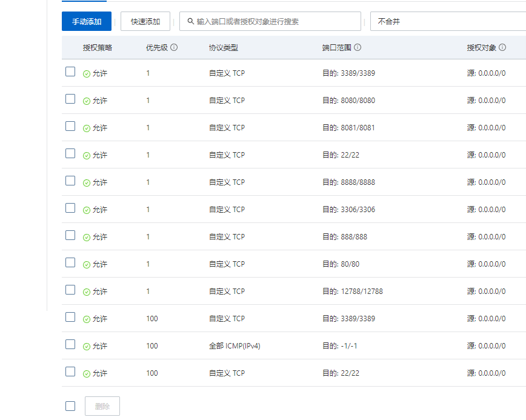526x420 pixels.
Task: Check the row 8888/8888 checkbox
Action: coord(70,181)
